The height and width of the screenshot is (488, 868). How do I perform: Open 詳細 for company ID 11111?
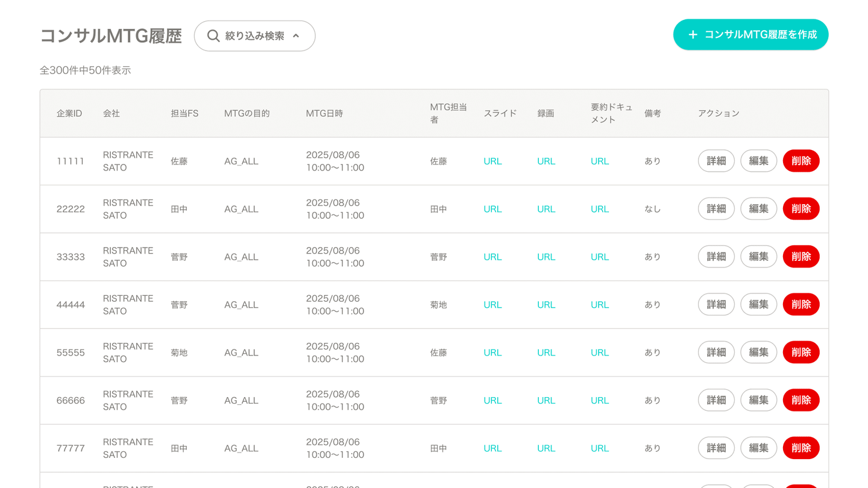click(x=716, y=161)
